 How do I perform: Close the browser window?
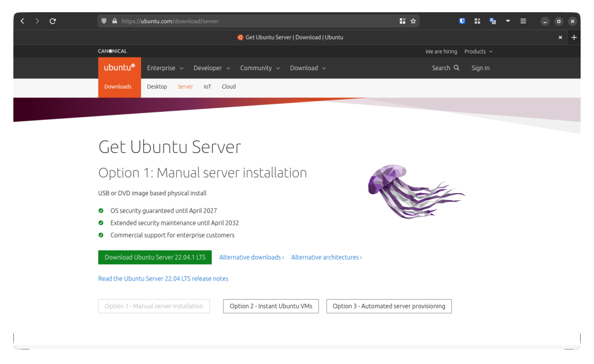573,21
